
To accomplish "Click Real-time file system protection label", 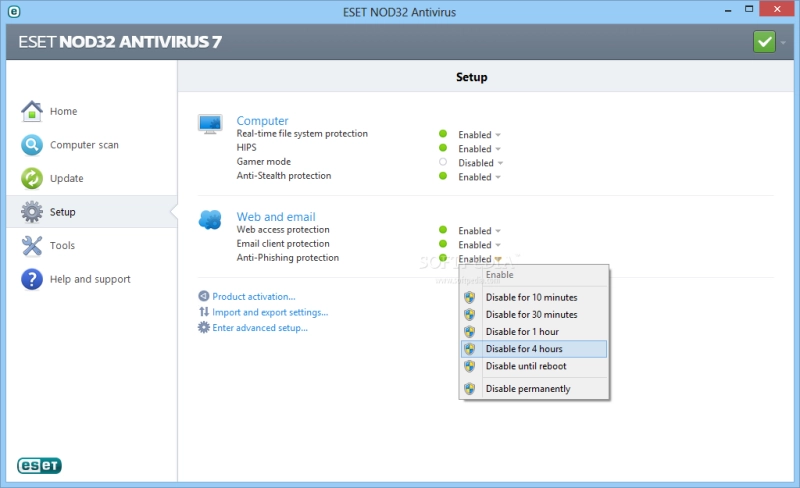I will point(302,134).
